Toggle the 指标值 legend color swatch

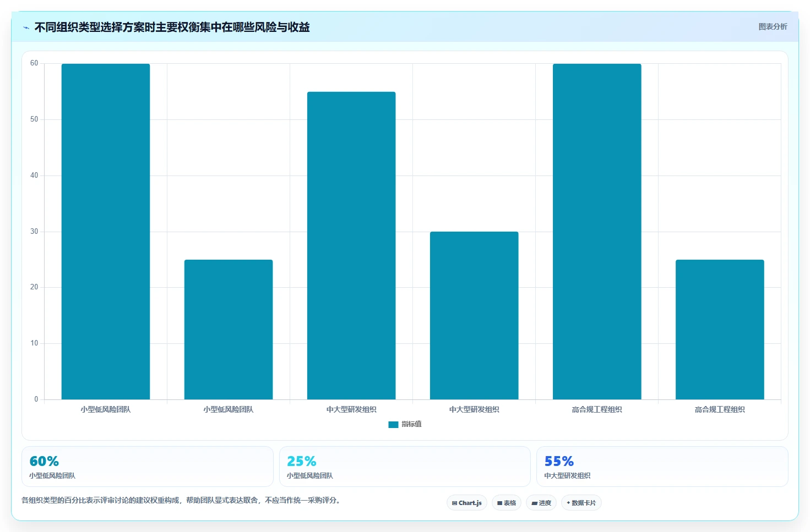[393, 424]
